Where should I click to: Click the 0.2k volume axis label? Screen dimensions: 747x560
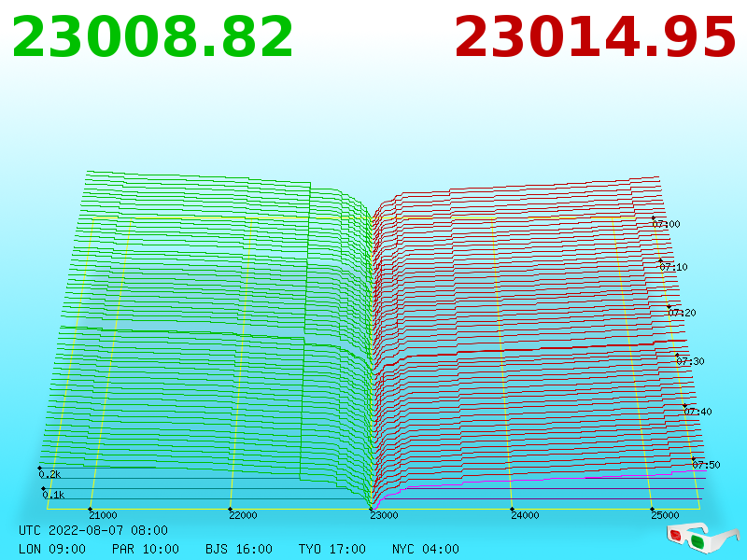click(50, 474)
